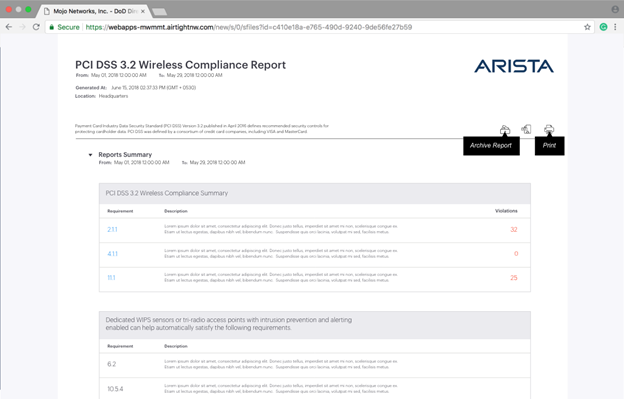Click the green padlock Secure icon

[x=51, y=27]
